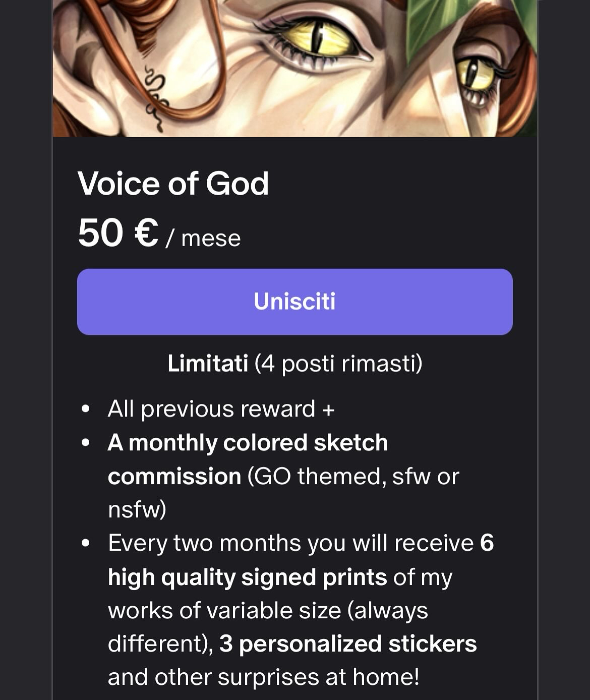Click the "high quality signed prints" bold text

[247, 577]
